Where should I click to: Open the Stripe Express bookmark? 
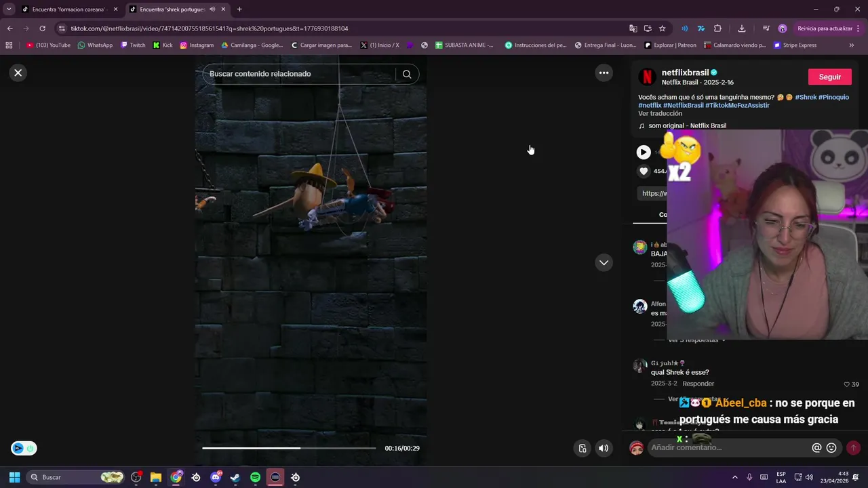click(x=795, y=45)
